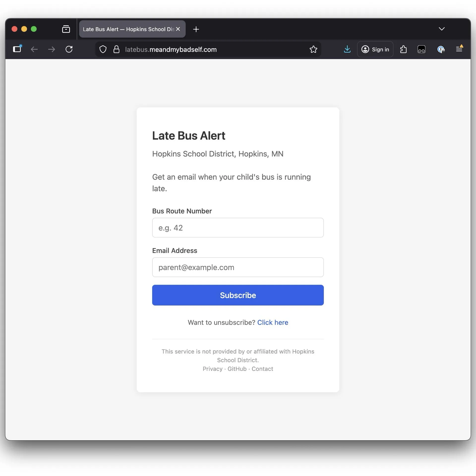Toggle the browser sidebar
This screenshot has height=476, width=476.
(x=17, y=49)
